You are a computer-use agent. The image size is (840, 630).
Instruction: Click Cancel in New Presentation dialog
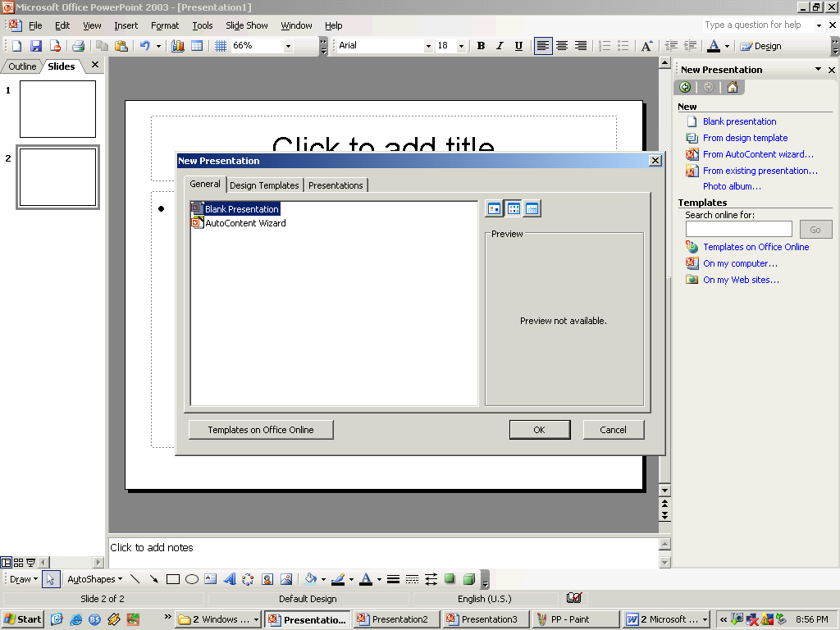click(x=614, y=430)
